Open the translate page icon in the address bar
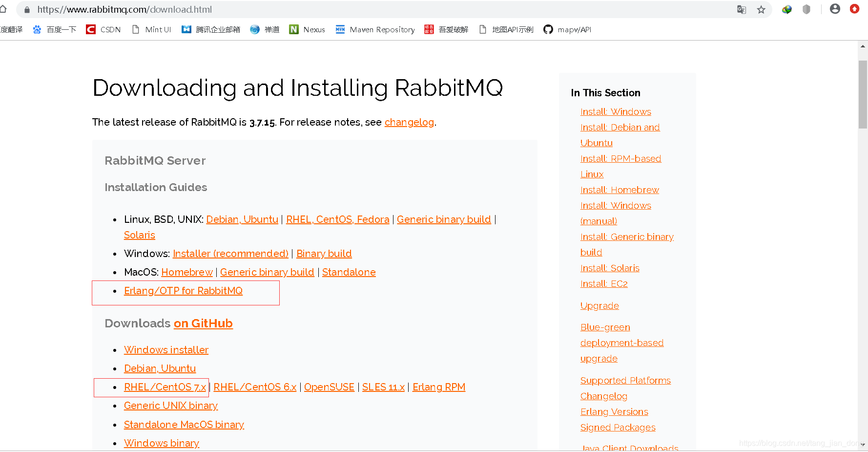The width and height of the screenshot is (868, 452). 742,10
